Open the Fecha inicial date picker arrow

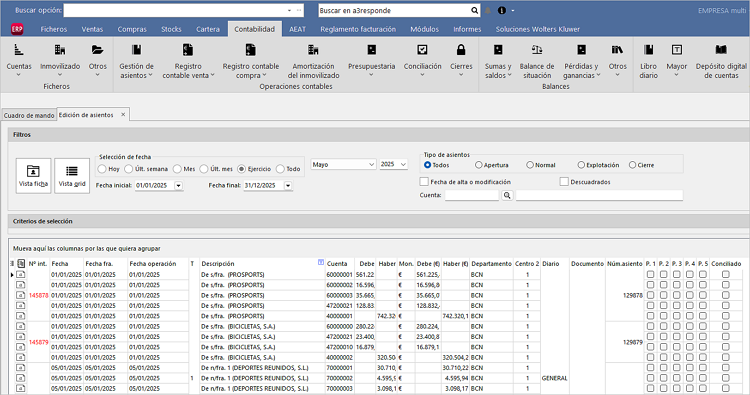point(178,186)
